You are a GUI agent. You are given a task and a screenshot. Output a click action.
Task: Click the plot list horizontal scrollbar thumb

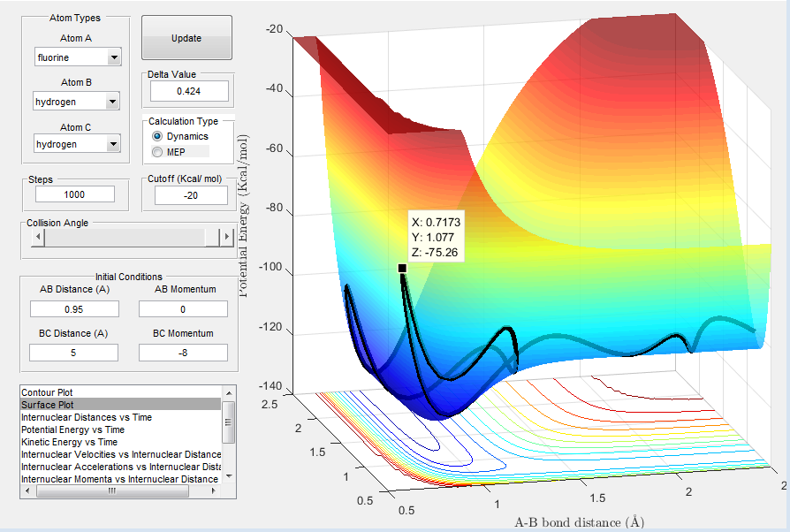pos(112,490)
